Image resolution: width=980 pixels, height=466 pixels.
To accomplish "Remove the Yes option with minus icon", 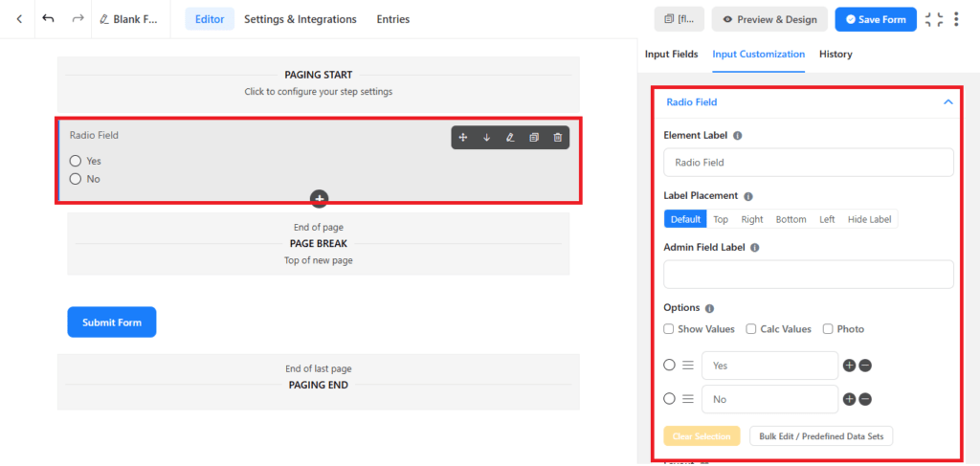I will [865, 366].
